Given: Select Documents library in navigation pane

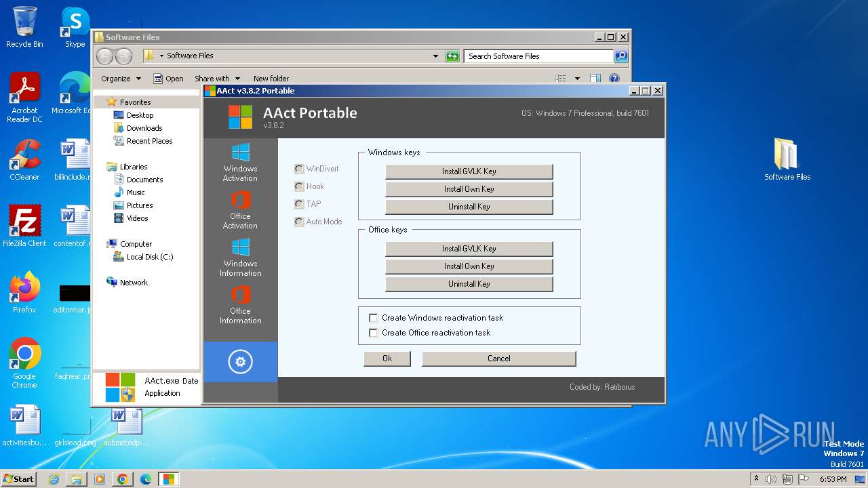Looking at the screenshot, I should pos(144,180).
